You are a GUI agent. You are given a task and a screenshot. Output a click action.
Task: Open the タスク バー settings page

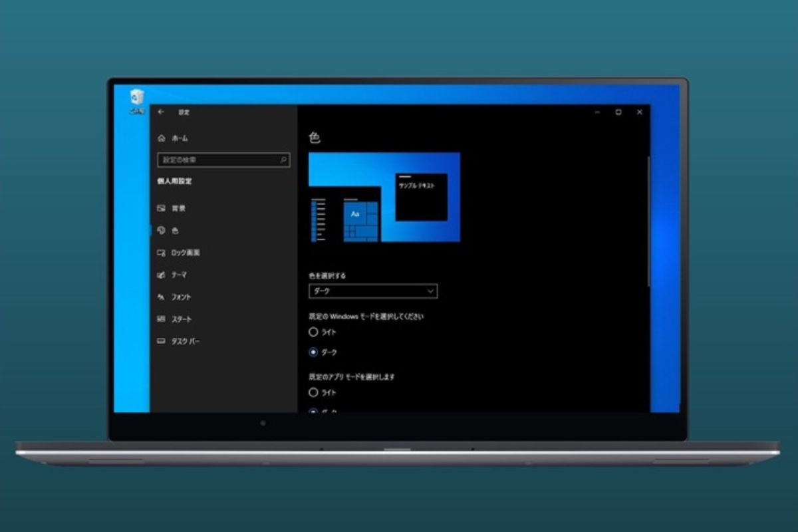pyautogui.click(x=178, y=341)
